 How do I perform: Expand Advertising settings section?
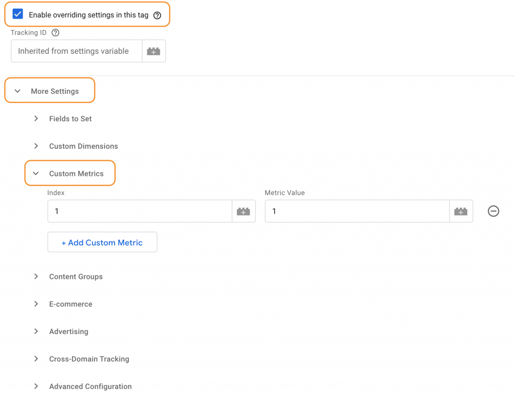tap(61, 331)
